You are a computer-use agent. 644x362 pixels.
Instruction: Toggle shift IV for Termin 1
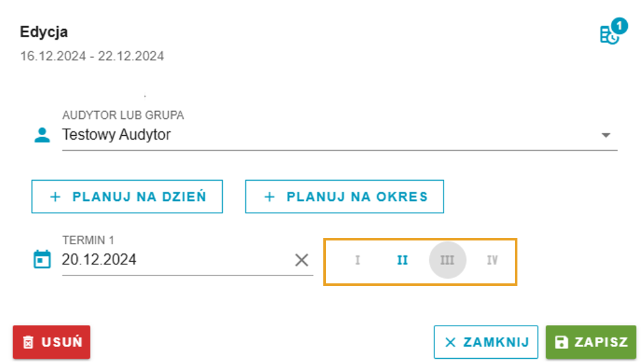tap(492, 260)
